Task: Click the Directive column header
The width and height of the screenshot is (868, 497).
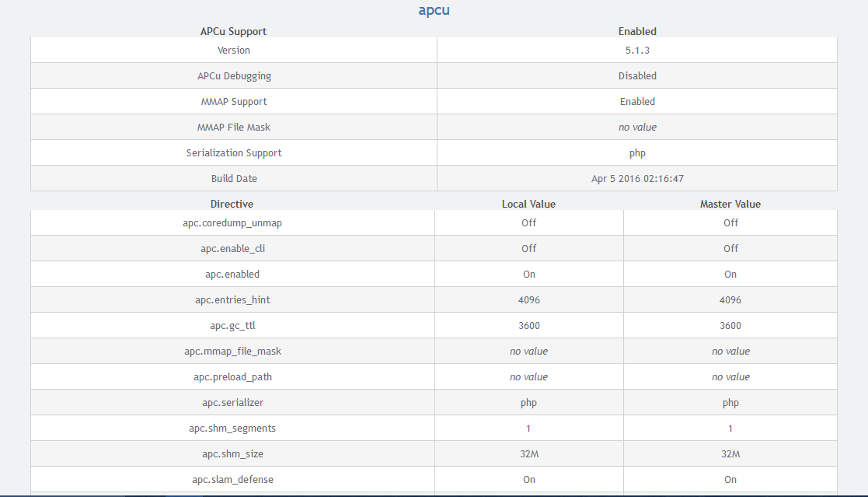Action: (232, 205)
